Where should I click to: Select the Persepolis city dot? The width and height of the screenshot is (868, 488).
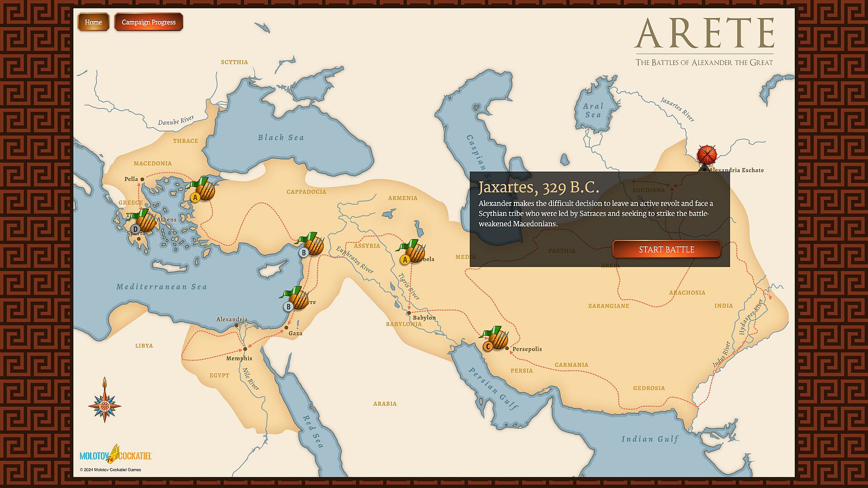click(507, 348)
